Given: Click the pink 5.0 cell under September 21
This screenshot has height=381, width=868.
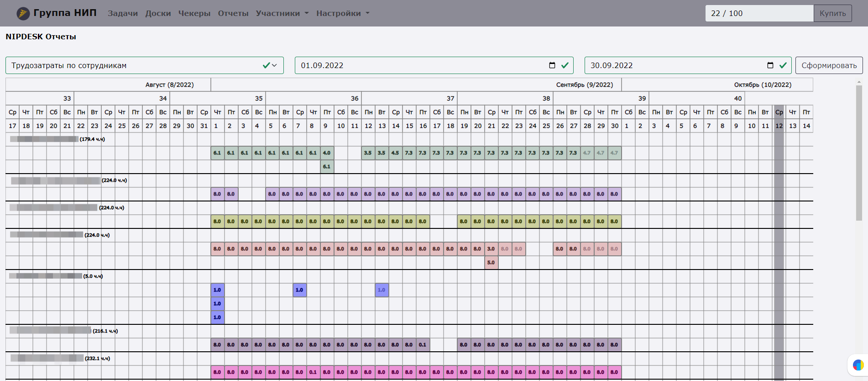Looking at the screenshot, I should tap(491, 263).
